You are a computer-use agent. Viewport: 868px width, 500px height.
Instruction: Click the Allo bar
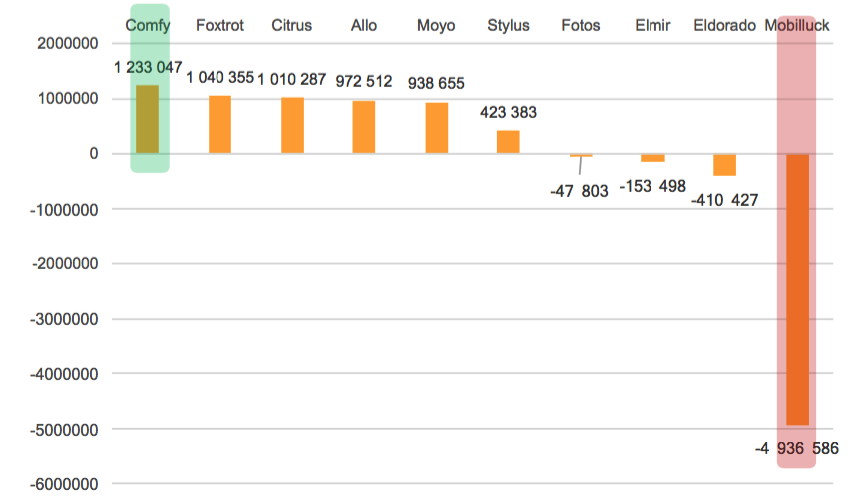point(364,127)
